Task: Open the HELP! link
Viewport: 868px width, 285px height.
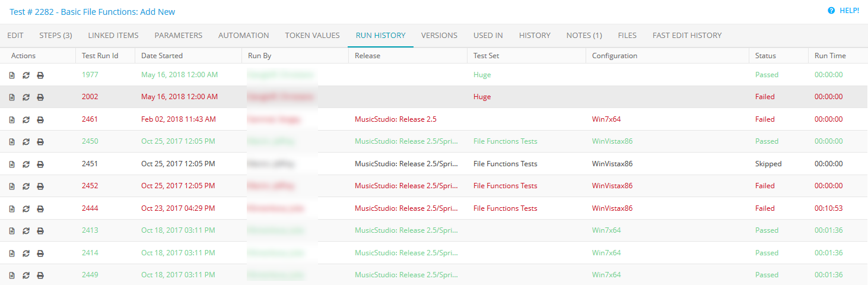Action: (843, 11)
